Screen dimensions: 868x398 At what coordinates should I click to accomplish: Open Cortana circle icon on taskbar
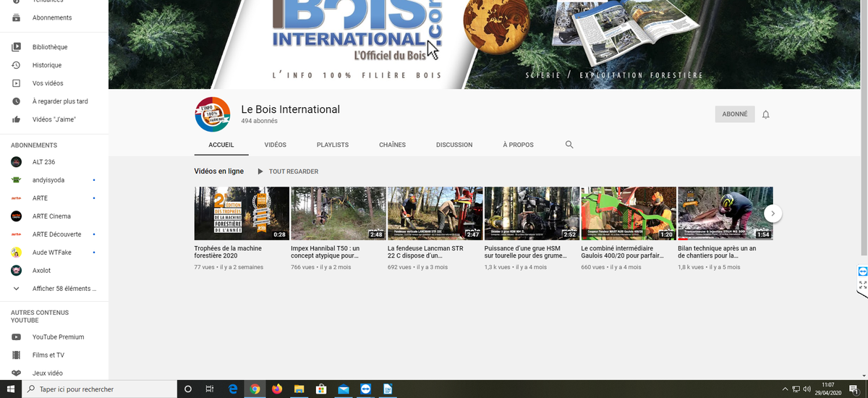coord(188,389)
